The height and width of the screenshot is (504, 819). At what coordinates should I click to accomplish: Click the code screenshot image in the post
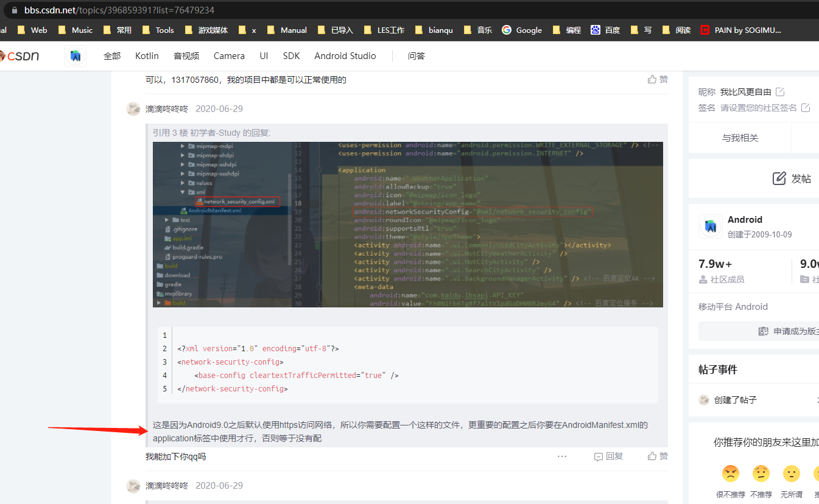(x=407, y=224)
